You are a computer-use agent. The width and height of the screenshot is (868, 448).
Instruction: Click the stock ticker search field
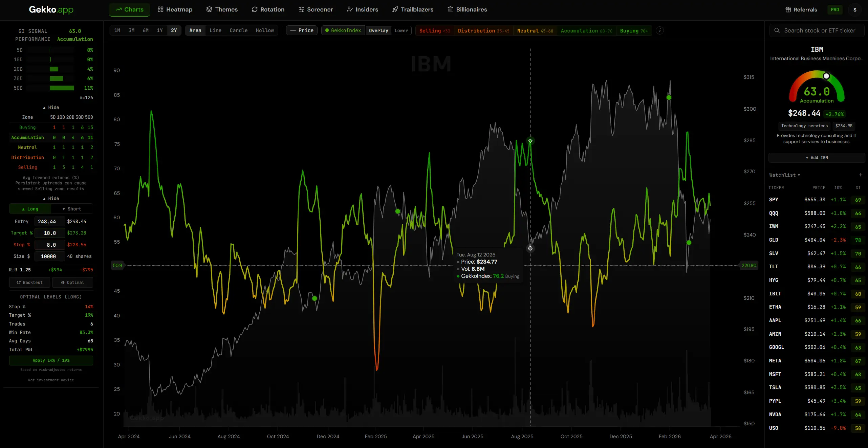point(817,30)
